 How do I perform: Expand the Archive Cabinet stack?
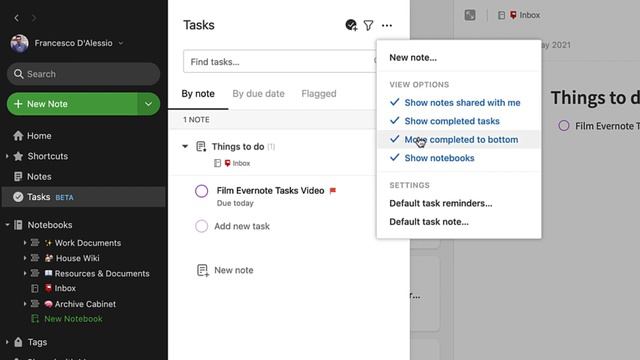[24, 304]
